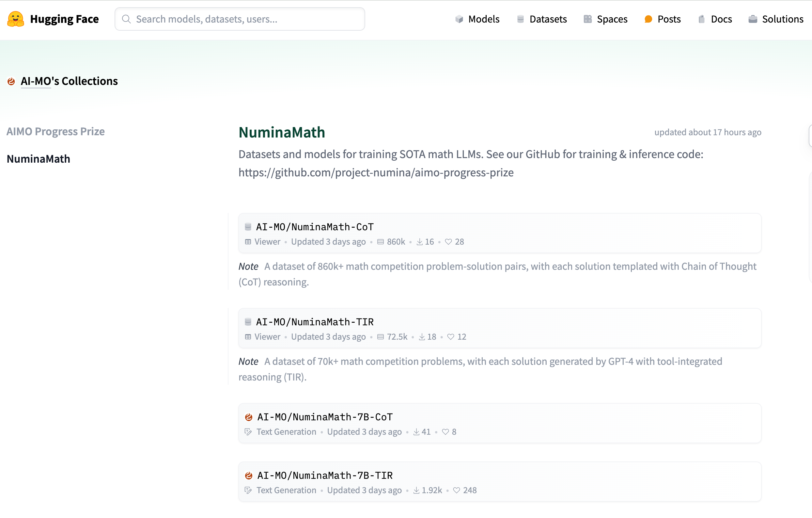The image size is (812, 518).
Task: Select AIMO Progress Prize collection
Action: tap(55, 132)
